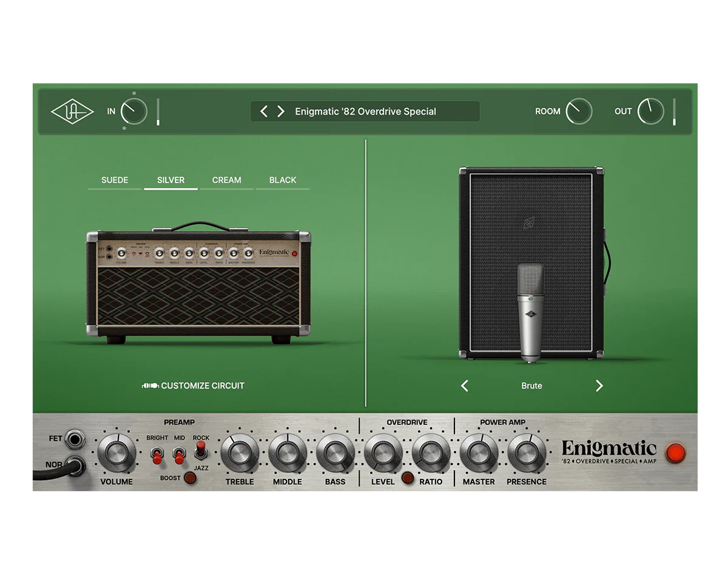Screen dimensions: 728x571
Task: Toggle the BOOST footswitch button
Action: pos(190,478)
